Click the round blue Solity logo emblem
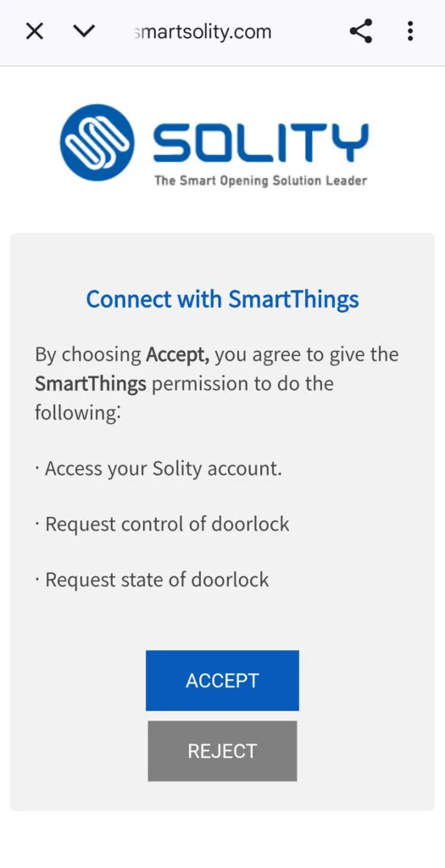The width and height of the screenshot is (445, 868). 97,142
